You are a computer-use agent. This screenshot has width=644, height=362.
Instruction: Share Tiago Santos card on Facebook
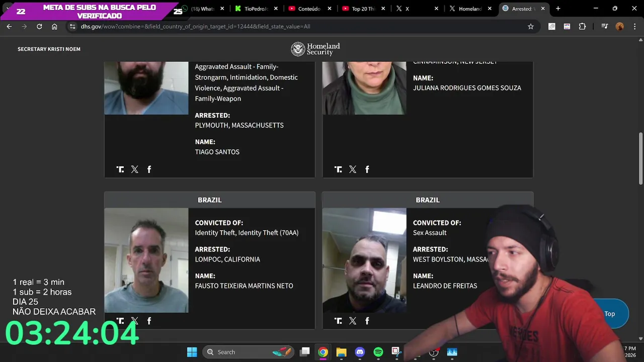click(x=149, y=169)
